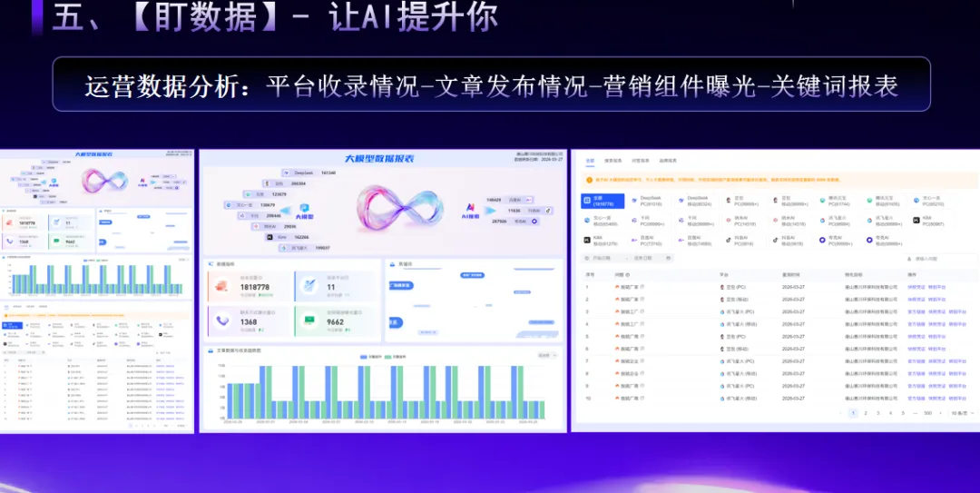Viewport: 980px width, 493px height.
Task: Click the 问题 column header help icon
Action: tap(628, 275)
